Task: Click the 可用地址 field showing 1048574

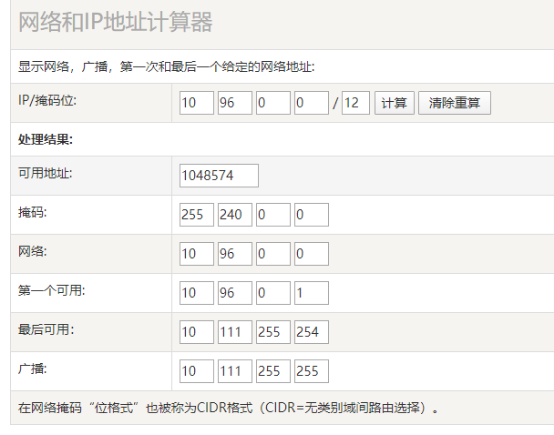Action: pyautogui.click(x=219, y=176)
